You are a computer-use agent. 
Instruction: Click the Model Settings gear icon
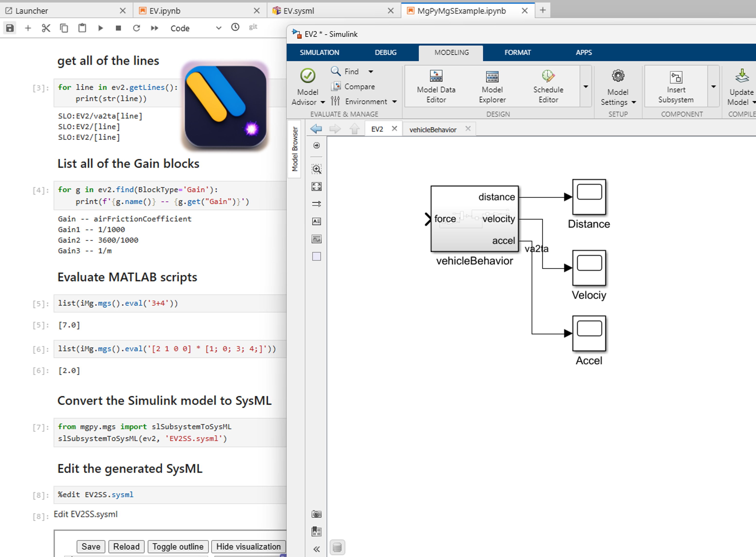click(x=618, y=76)
